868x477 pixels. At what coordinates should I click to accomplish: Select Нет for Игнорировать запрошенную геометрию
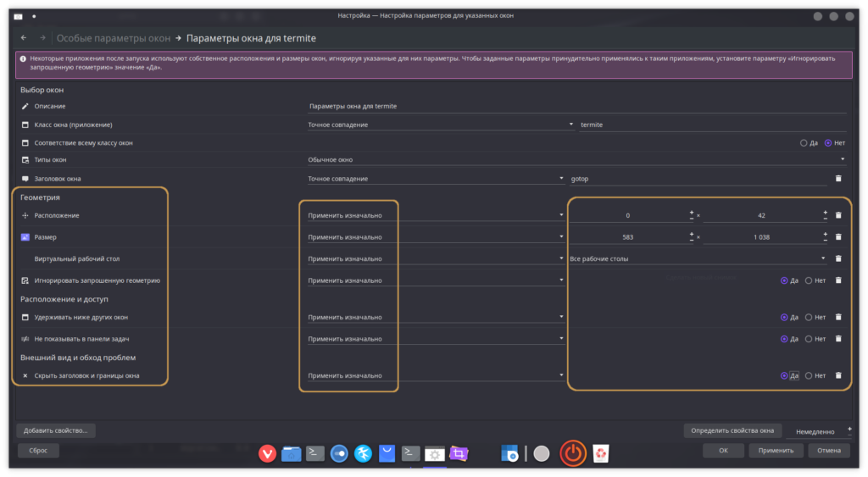[x=815, y=280]
